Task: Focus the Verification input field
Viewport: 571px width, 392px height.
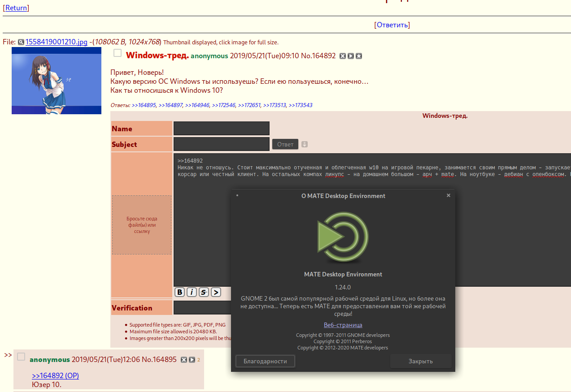Action: pyautogui.click(x=202, y=308)
